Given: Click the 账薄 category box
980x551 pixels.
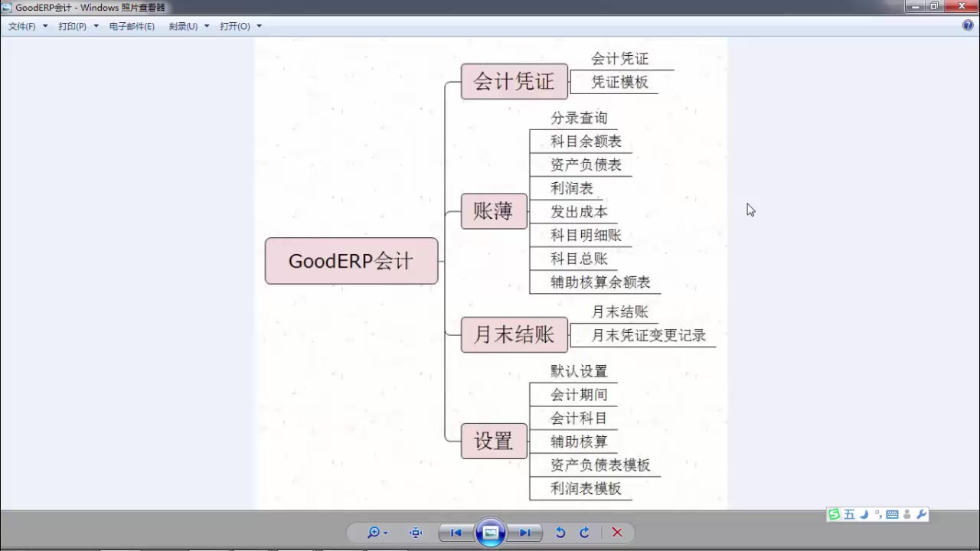Looking at the screenshot, I should [x=494, y=211].
